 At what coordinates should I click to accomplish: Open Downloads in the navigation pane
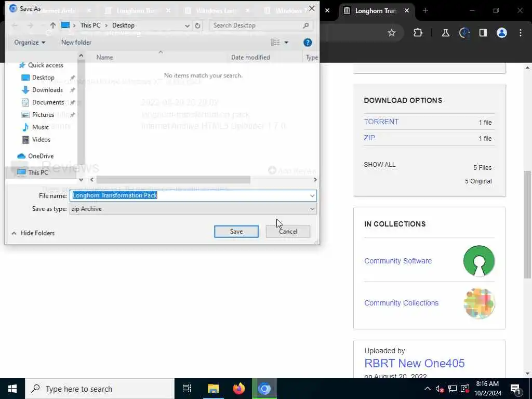point(47,90)
